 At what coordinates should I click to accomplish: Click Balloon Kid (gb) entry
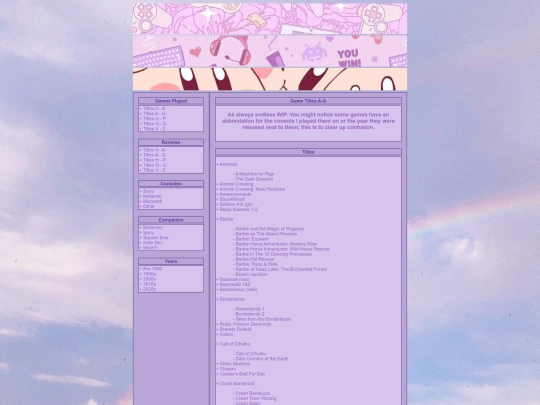[x=236, y=204]
